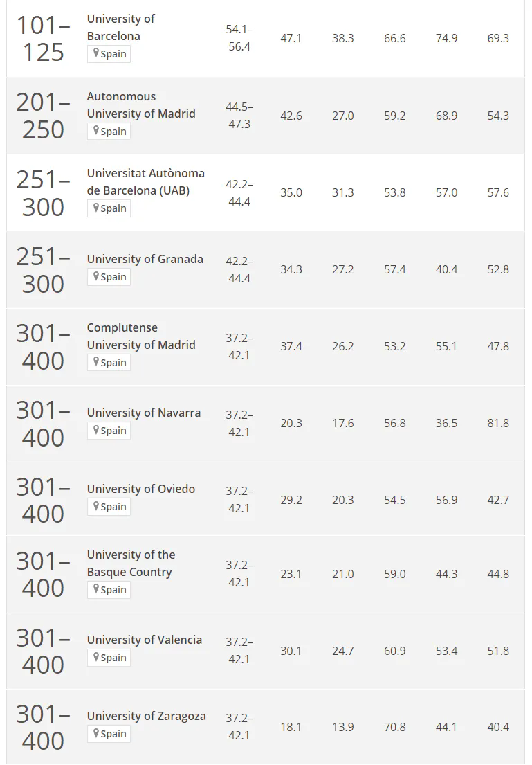Image resolution: width=532 pixels, height=765 pixels.
Task: Click location pin icon under Complutense University
Action: (x=96, y=362)
